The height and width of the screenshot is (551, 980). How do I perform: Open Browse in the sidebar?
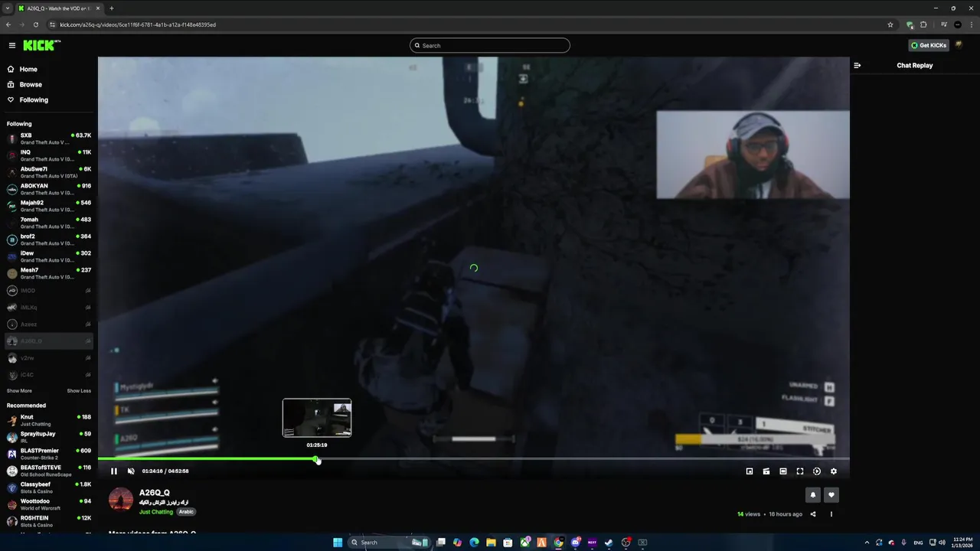[x=31, y=84]
